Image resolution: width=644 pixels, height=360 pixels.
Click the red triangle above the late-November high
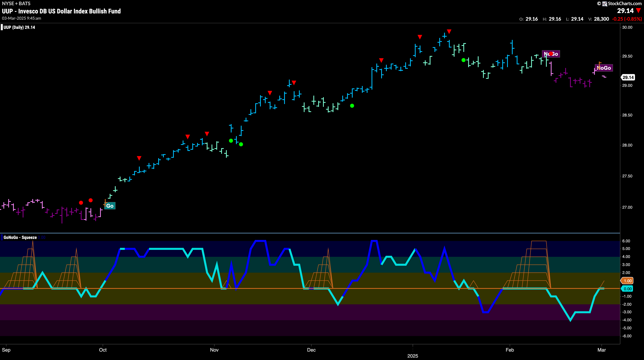[x=294, y=83]
